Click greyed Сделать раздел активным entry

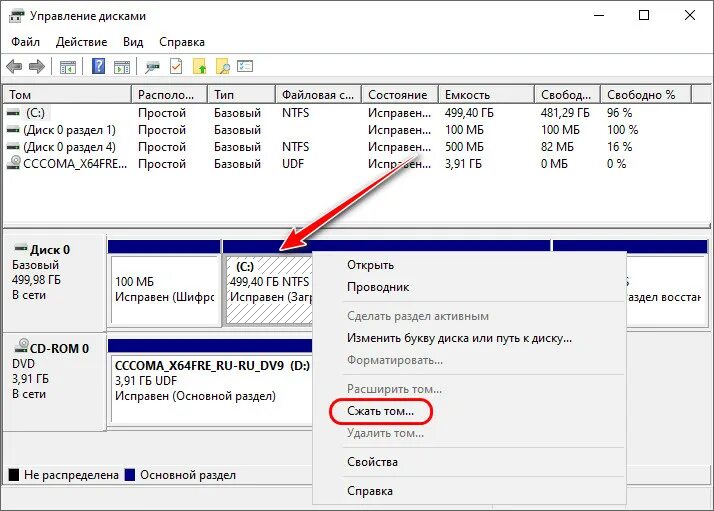click(469, 316)
